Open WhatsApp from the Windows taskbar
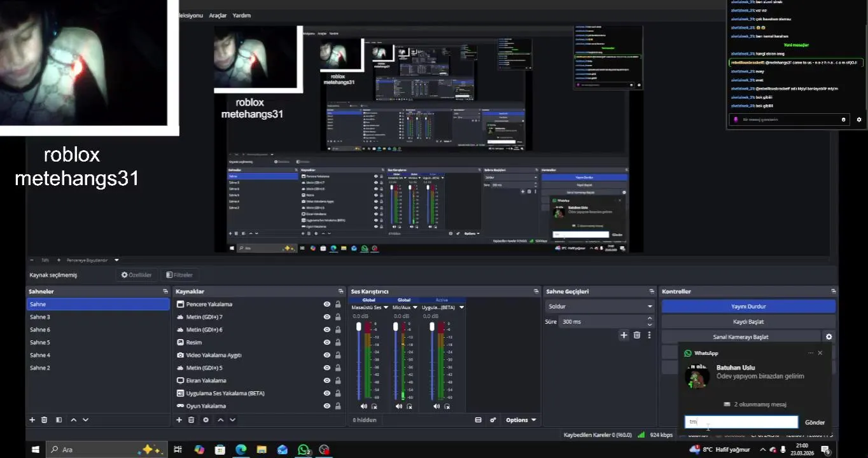The height and width of the screenshot is (458, 868). point(304,450)
